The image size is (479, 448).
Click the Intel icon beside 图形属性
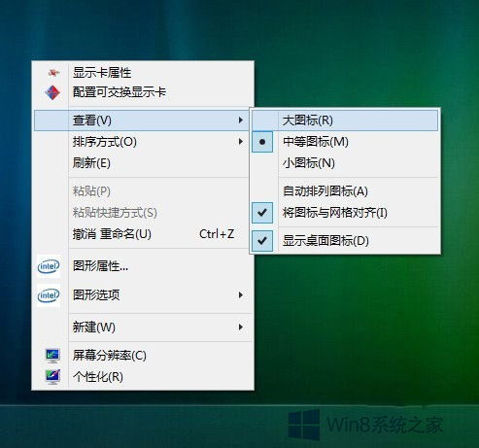(x=49, y=266)
